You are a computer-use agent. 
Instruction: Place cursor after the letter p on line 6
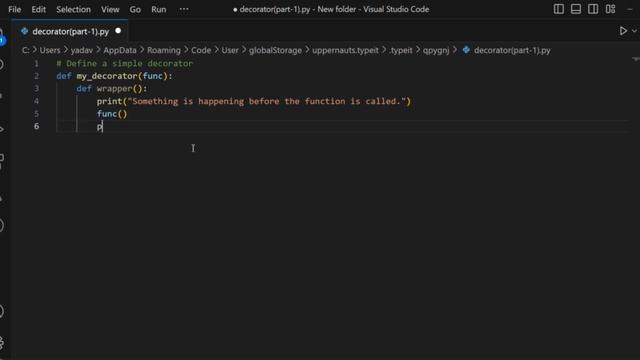tap(102, 127)
